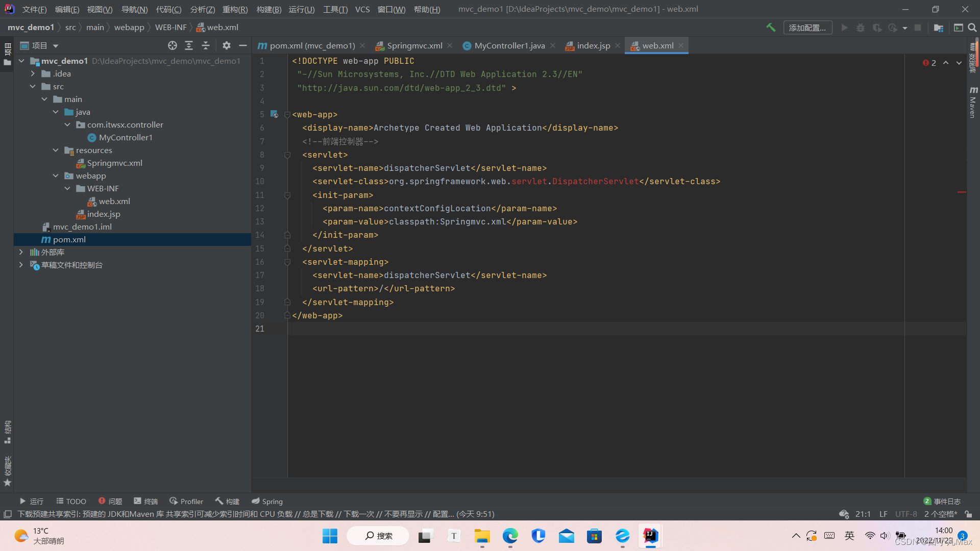Hide the project tool window
Image resolution: width=980 pixels, height=551 pixels.
coord(243,45)
